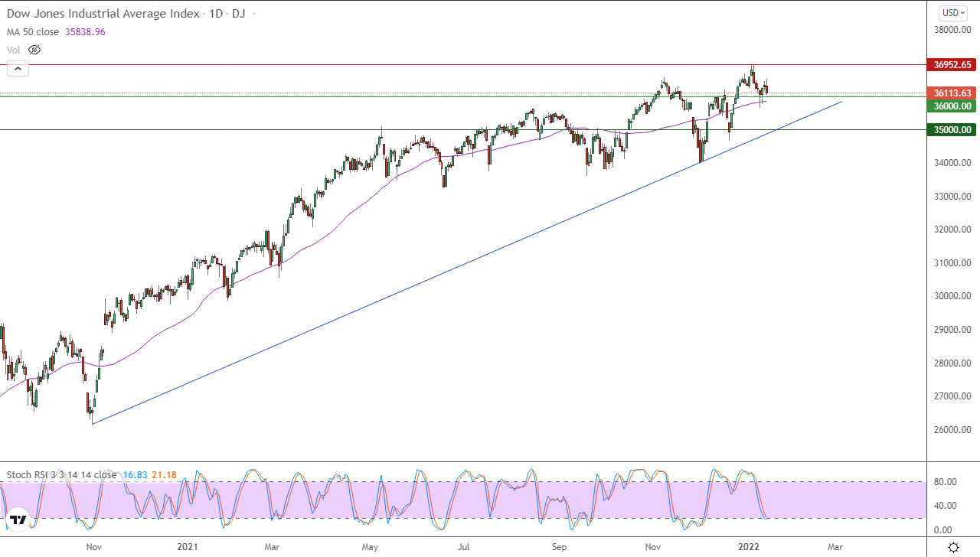
Task: Click the 80.00 Stoch RSI scale label
Action: (x=946, y=482)
